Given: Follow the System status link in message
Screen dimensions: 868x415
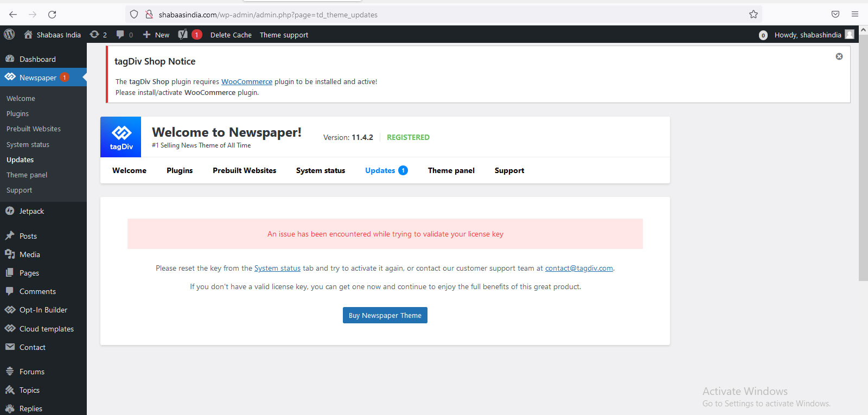Looking at the screenshot, I should tap(277, 268).
